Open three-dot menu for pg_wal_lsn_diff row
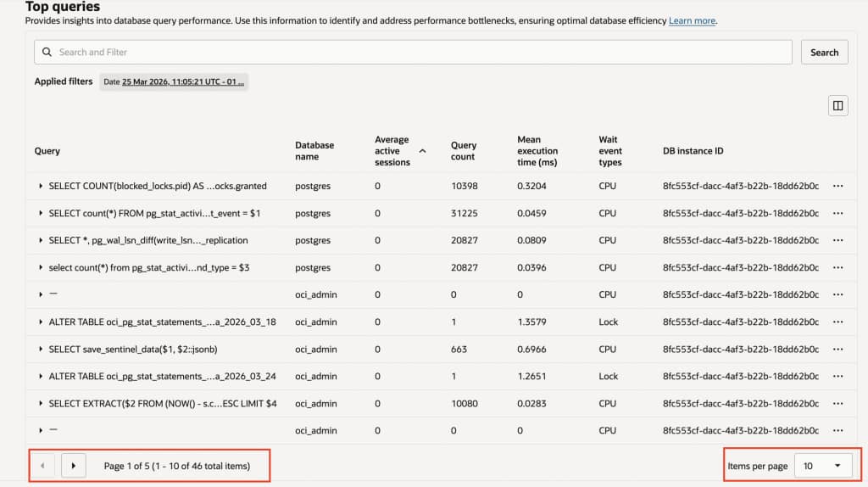The width and height of the screenshot is (868, 487). coord(838,240)
